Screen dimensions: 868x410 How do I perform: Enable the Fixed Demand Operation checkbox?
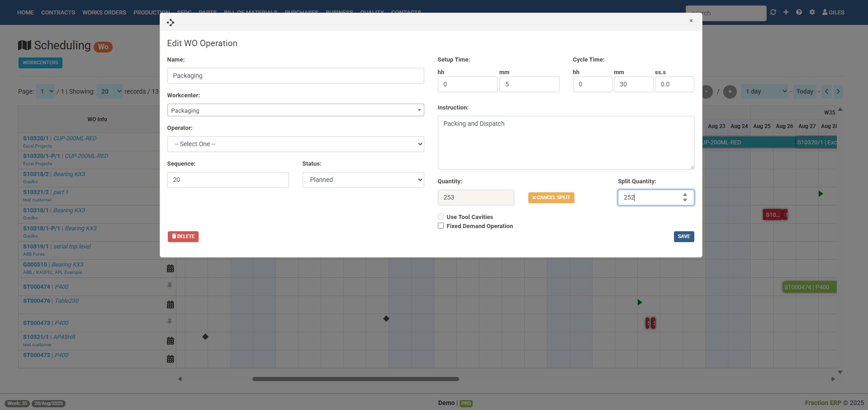441,225
